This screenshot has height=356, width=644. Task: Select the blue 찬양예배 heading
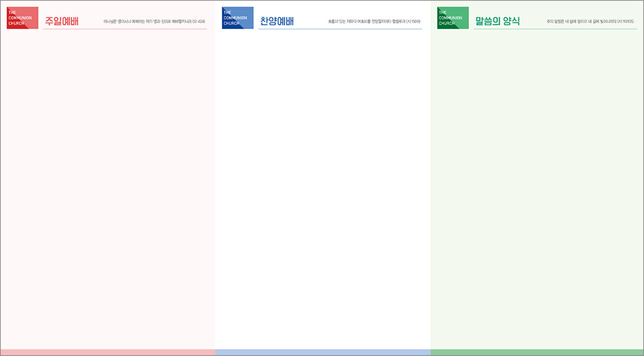[277, 21]
